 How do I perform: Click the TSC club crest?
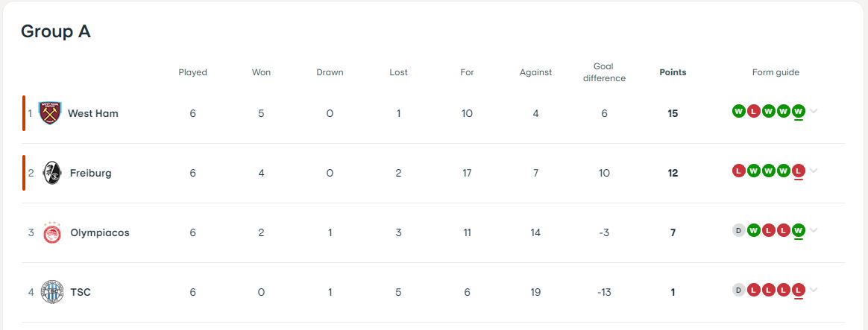tap(52, 292)
